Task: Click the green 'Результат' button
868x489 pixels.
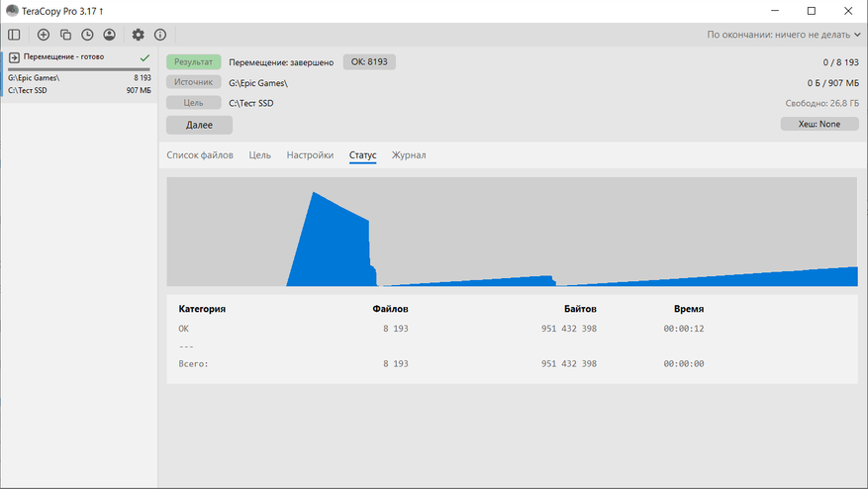Action: pos(193,62)
